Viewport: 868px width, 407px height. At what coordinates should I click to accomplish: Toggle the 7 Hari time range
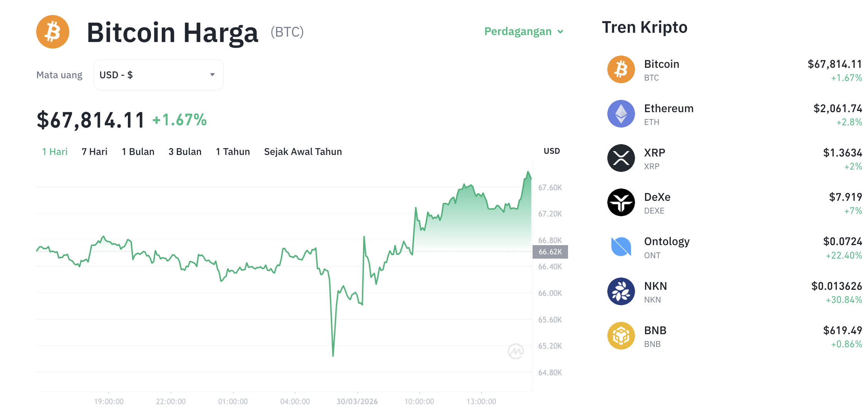[94, 151]
